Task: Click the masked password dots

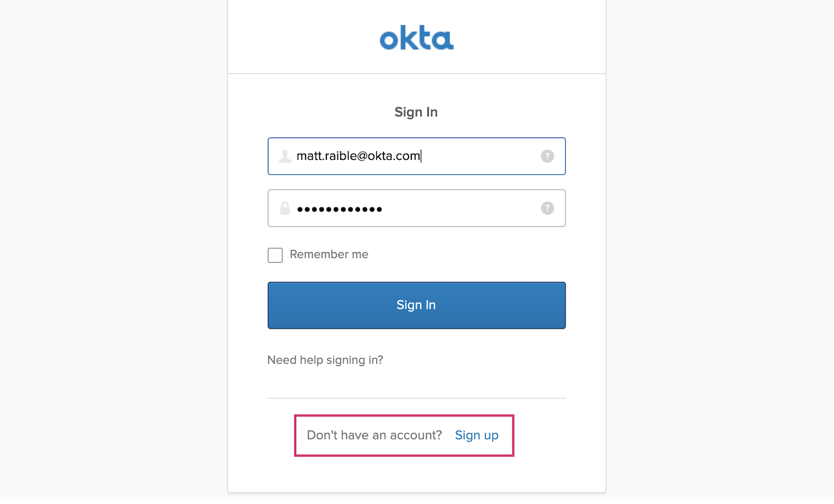Action: coord(339,210)
